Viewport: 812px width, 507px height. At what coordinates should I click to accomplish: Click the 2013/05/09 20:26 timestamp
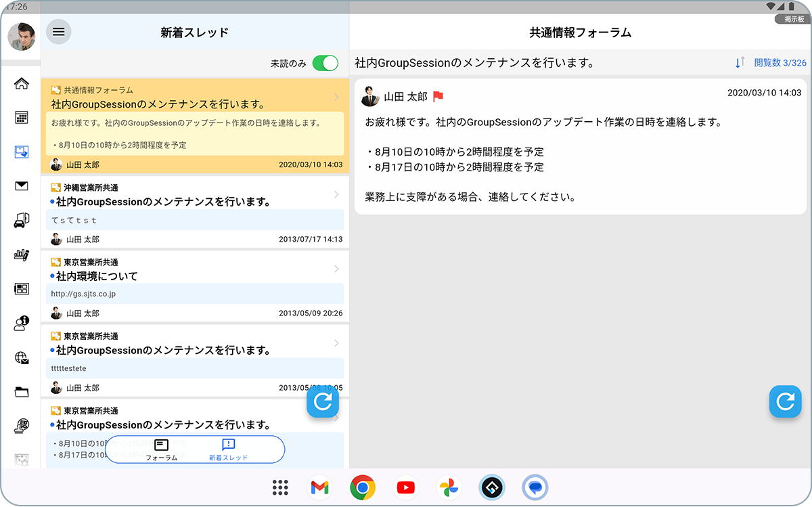coord(311,313)
